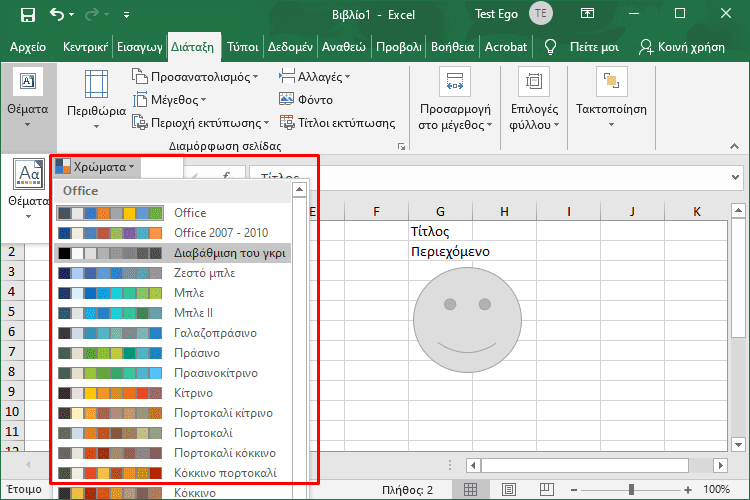This screenshot has height=500, width=750.
Task: Click the Φόντο background button
Action: pos(306,100)
